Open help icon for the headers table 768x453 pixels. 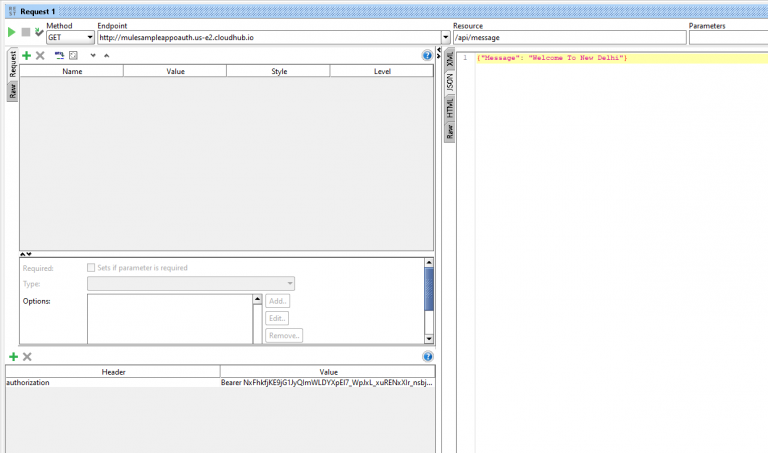click(428, 357)
